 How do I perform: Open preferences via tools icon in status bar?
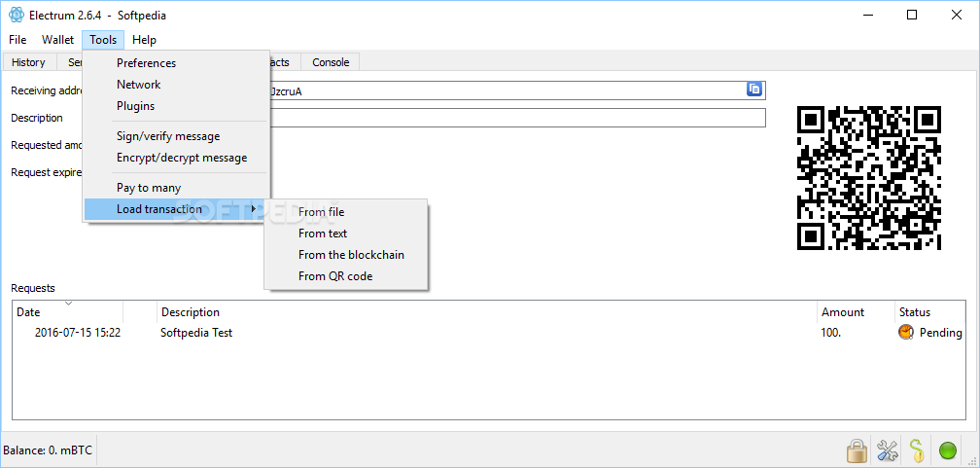(x=887, y=450)
